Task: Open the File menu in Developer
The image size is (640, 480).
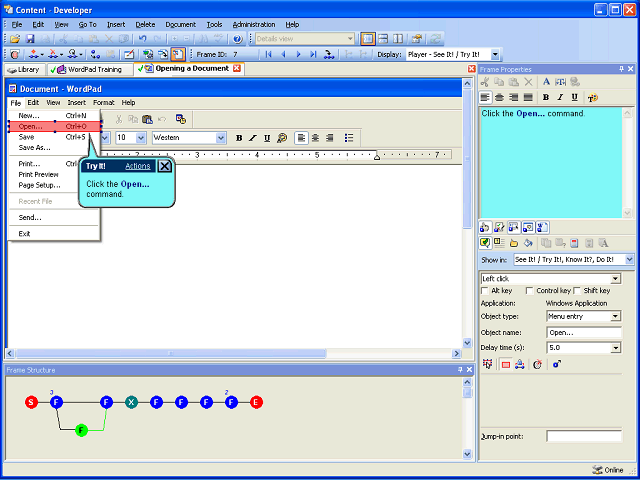Action: (17, 24)
